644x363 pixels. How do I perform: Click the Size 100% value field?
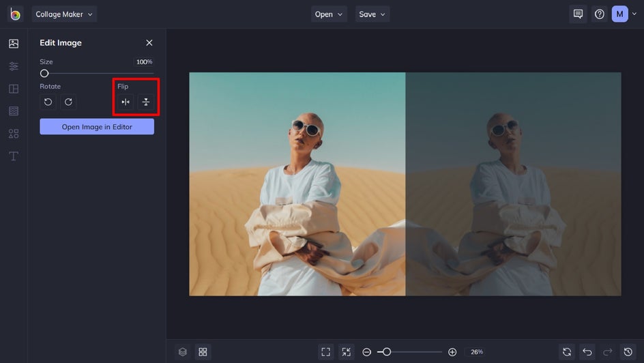(144, 62)
